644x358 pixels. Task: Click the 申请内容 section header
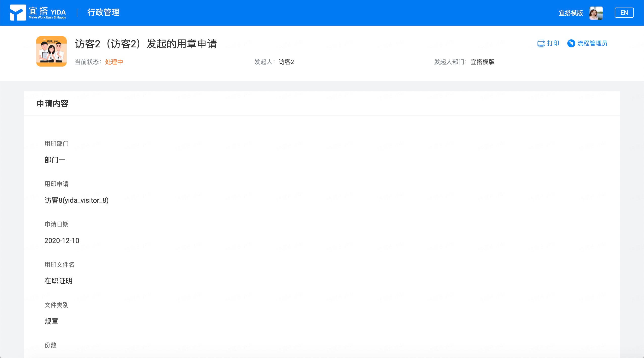pos(52,103)
